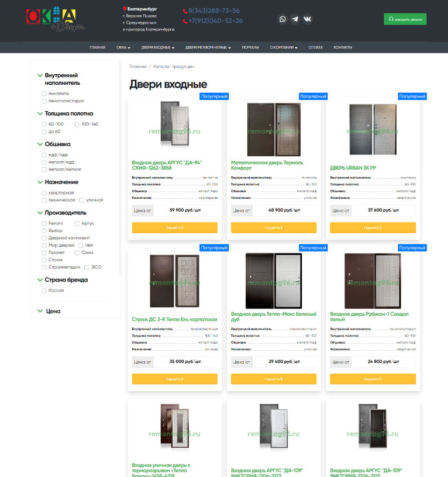Call the number 8(343)288-73-56
Viewport: 448px width, 477px height.
pos(214,11)
